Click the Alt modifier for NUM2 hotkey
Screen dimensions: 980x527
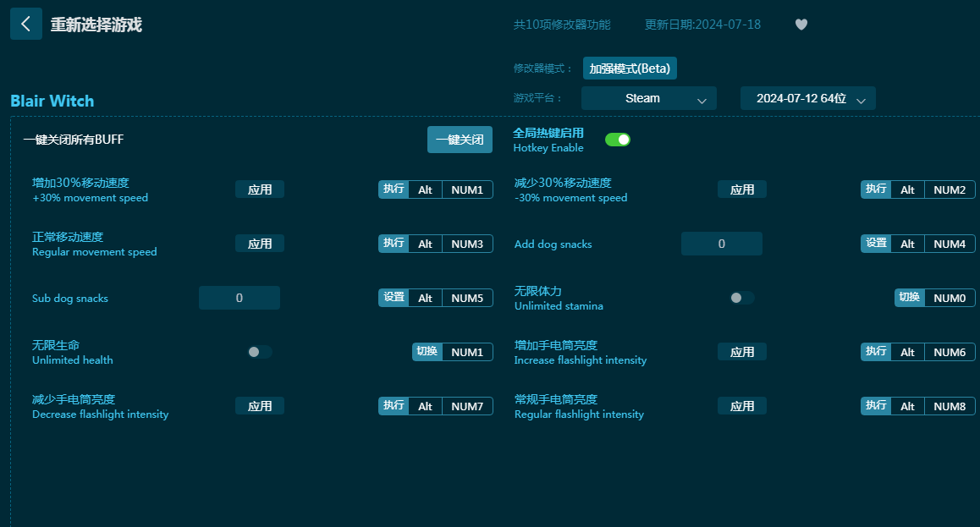coord(907,189)
